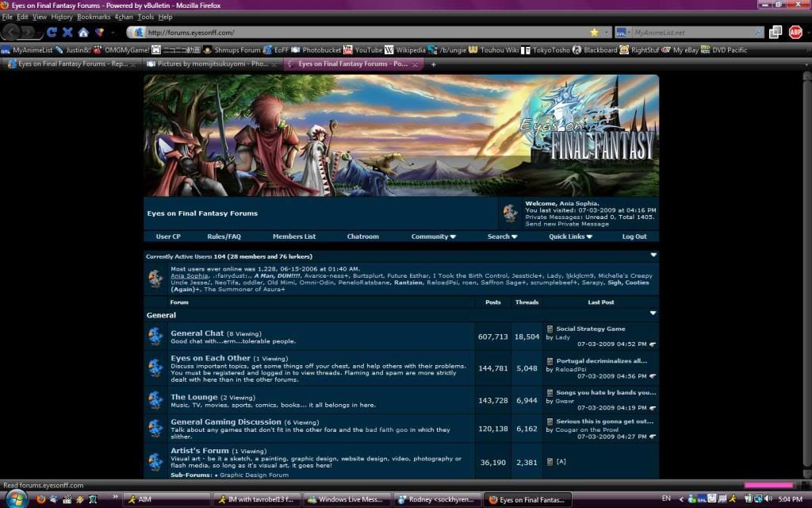Go to the Firefox Home icon

pyautogui.click(x=83, y=32)
